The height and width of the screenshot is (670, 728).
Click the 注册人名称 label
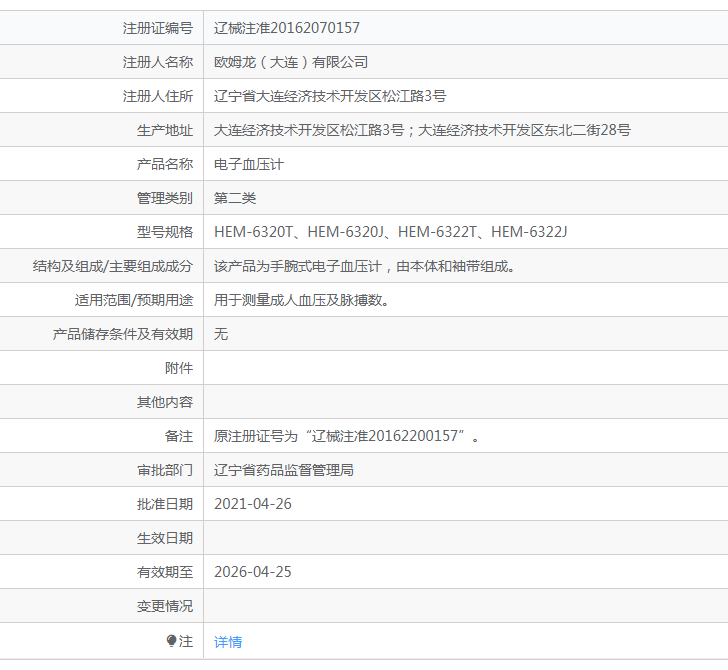coord(158,62)
